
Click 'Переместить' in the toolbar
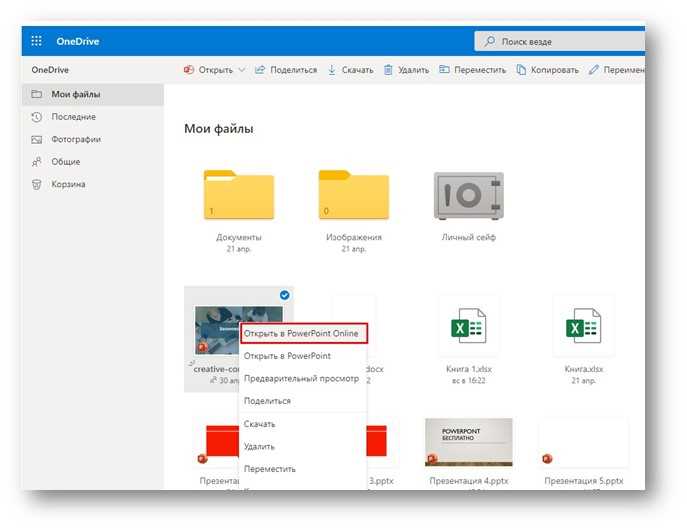pos(480,70)
